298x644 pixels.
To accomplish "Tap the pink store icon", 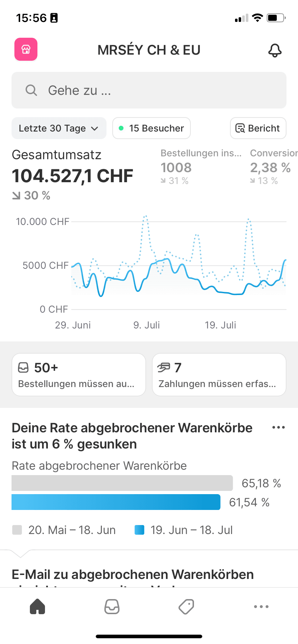I will pos(26,49).
